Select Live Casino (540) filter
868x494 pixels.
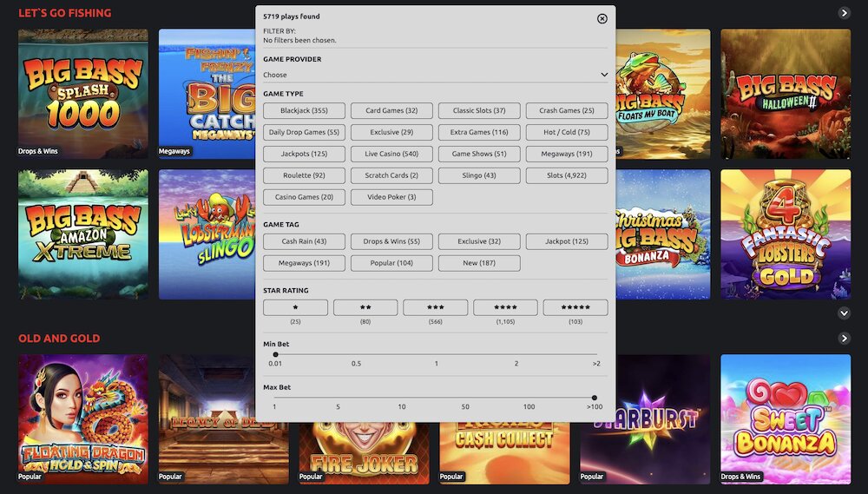pyautogui.click(x=391, y=154)
